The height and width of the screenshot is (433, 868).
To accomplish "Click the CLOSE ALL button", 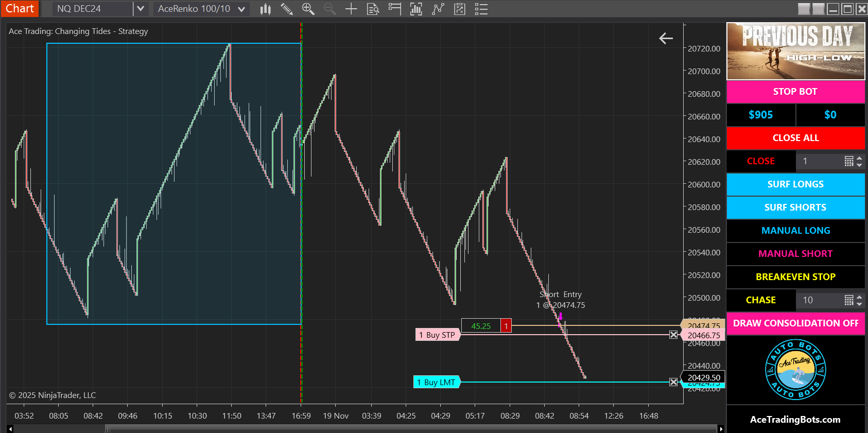I will pos(795,138).
